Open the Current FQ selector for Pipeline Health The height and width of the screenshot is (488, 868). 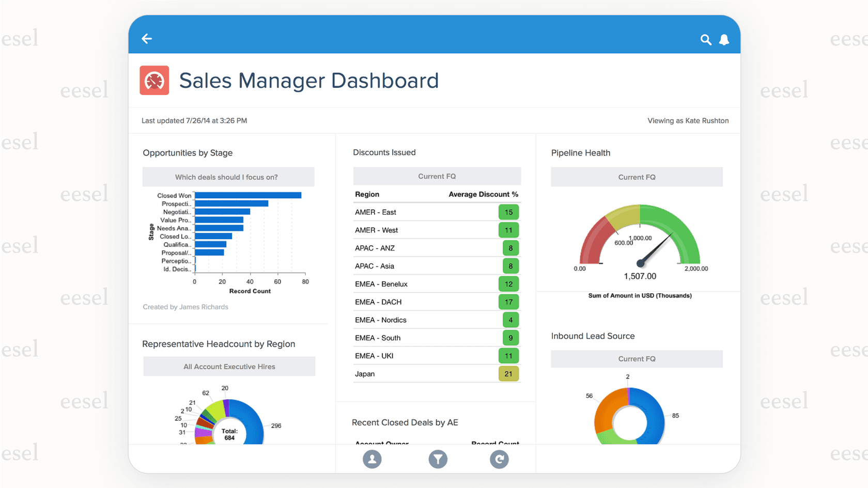tap(637, 177)
